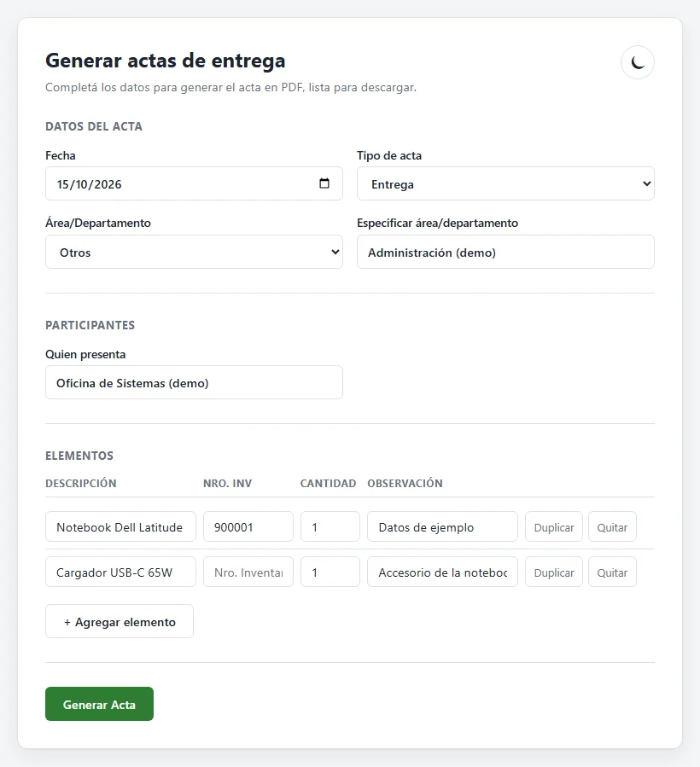Click the Generar actas de entrega heading
Image resolution: width=700 pixels, height=767 pixels.
pos(166,61)
